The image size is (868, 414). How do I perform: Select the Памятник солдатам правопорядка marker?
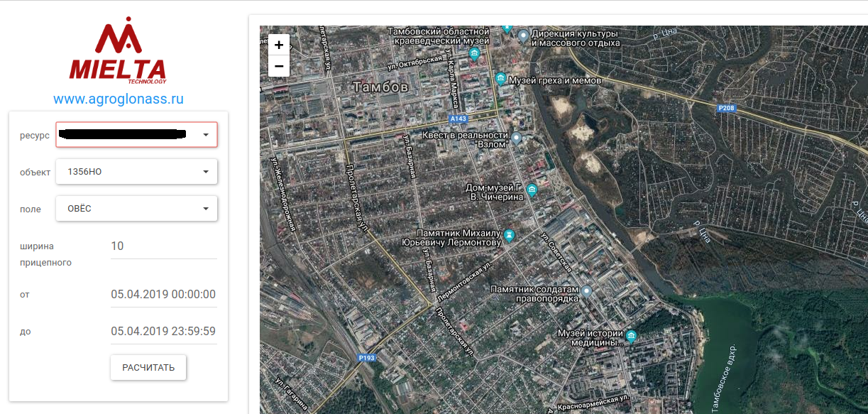pyautogui.click(x=587, y=291)
